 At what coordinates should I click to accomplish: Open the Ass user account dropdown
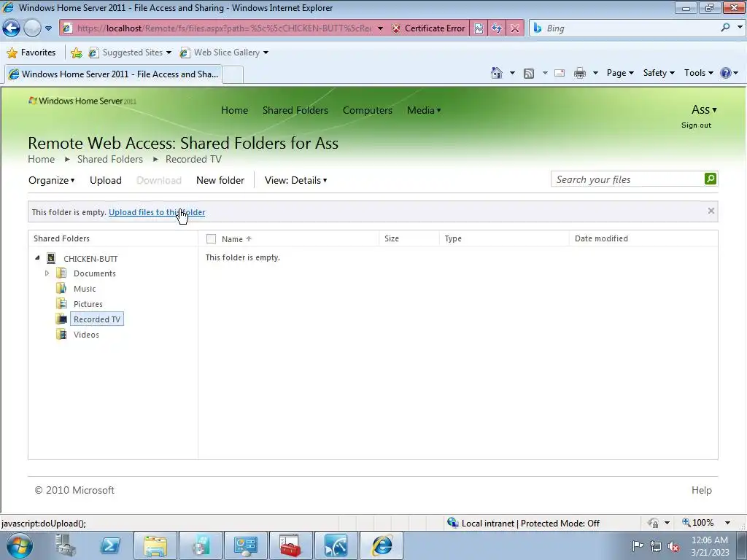pos(704,109)
